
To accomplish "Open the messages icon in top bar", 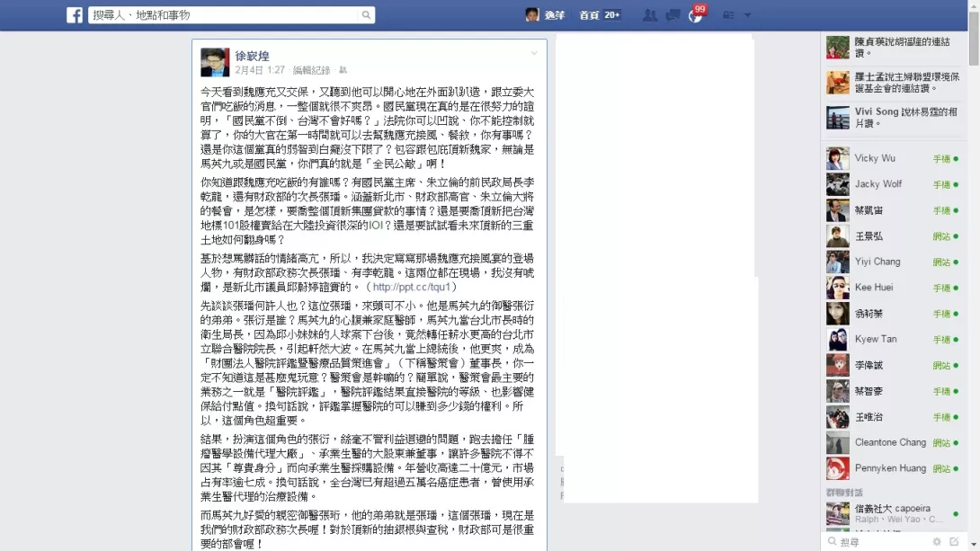I will pyautogui.click(x=673, y=15).
